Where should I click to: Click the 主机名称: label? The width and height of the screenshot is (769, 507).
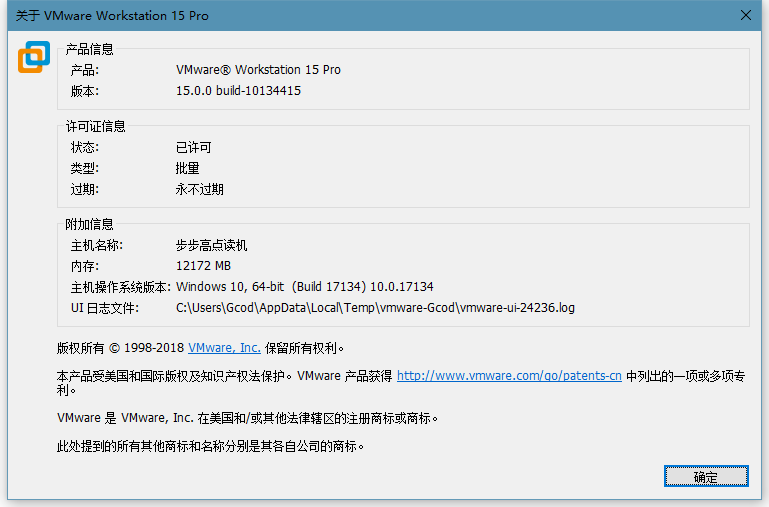(x=97, y=245)
